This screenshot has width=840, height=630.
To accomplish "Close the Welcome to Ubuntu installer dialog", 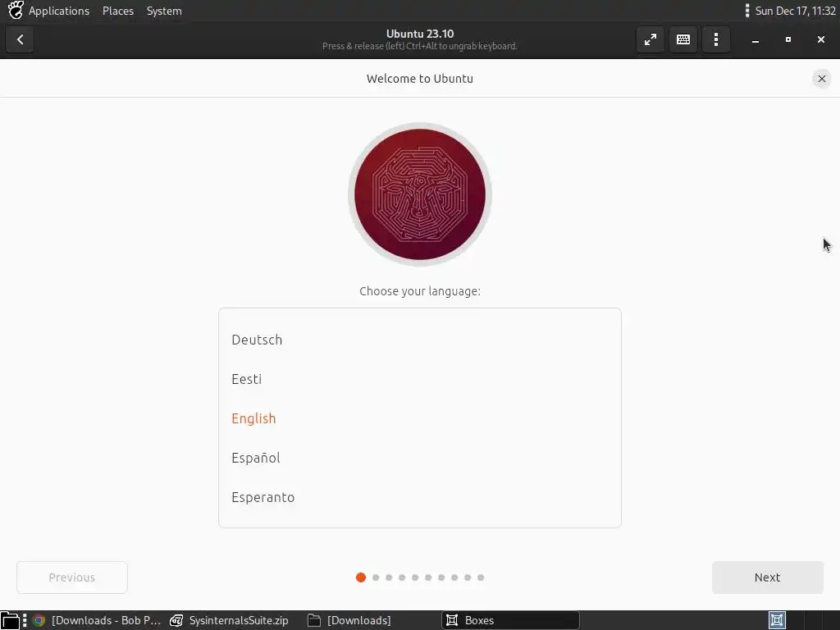I will pyautogui.click(x=821, y=79).
